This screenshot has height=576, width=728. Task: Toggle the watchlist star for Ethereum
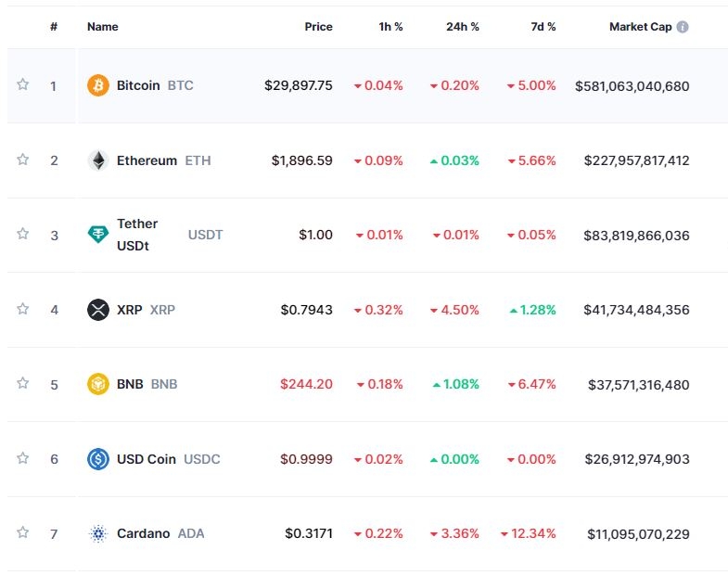tap(23, 160)
